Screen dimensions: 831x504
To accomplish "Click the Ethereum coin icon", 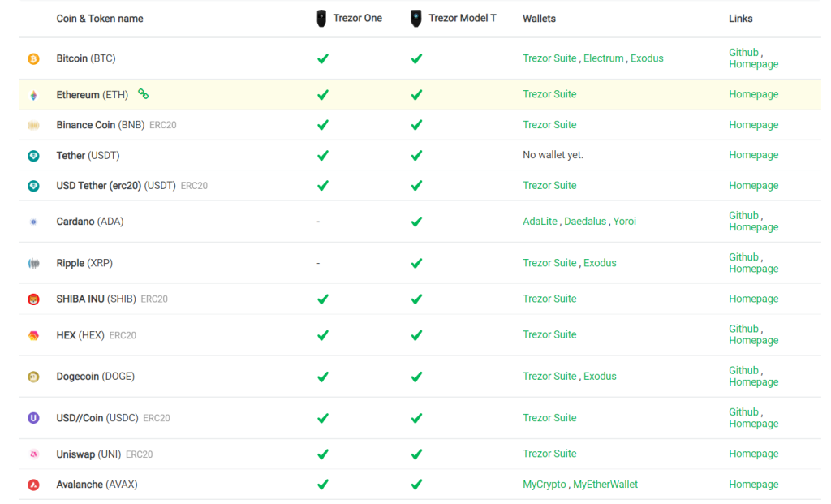I will (x=33, y=96).
